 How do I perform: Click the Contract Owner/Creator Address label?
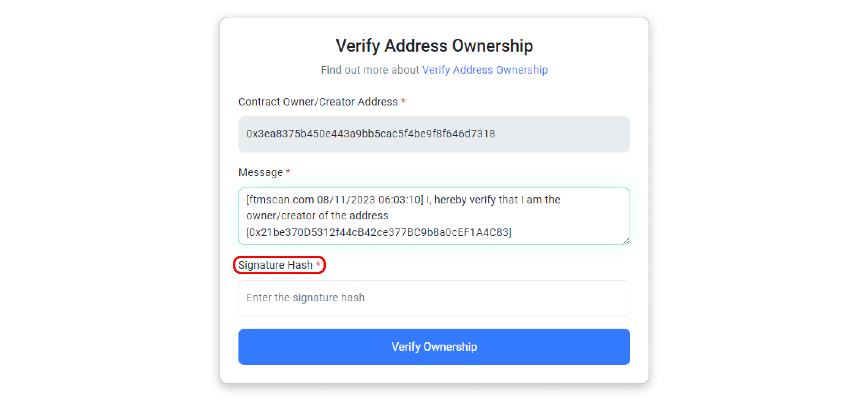[x=318, y=102]
